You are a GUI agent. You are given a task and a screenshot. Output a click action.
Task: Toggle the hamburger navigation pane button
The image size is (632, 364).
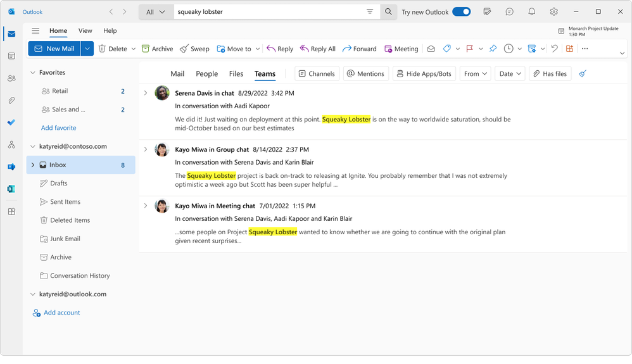tap(35, 30)
